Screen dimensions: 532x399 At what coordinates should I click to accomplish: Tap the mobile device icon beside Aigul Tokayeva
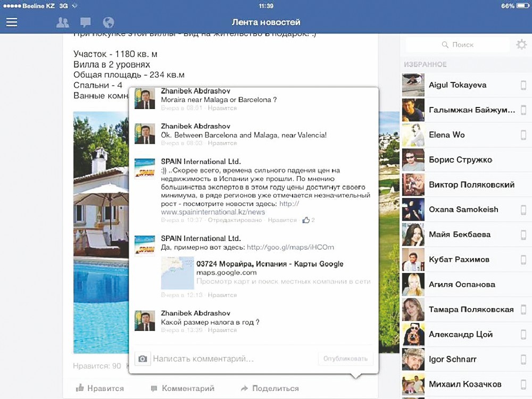(x=523, y=85)
